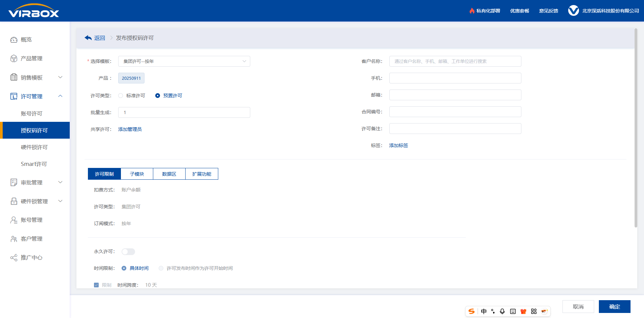Click the 确定 confirm button
Screen dimensions: 644x318
pyautogui.click(x=615, y=307)
